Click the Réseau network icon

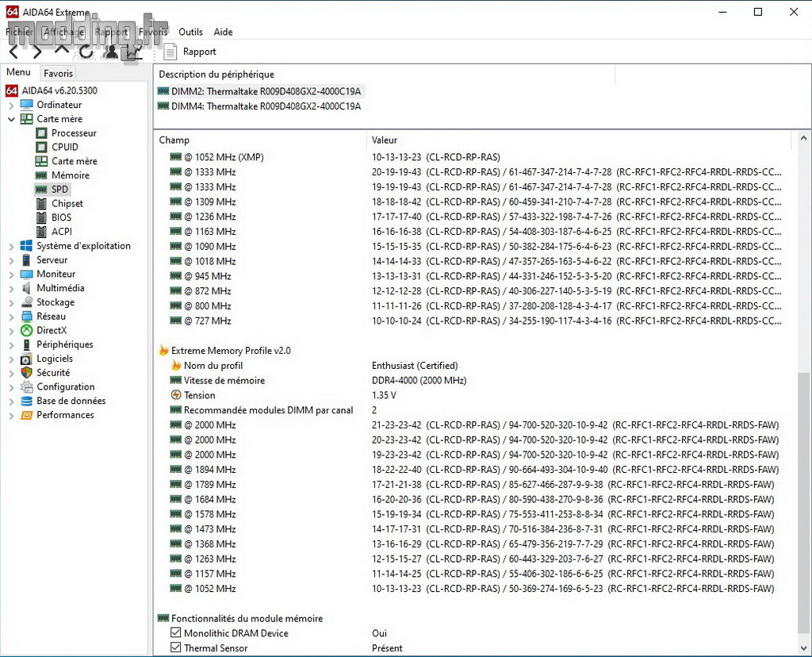[26, 316]
